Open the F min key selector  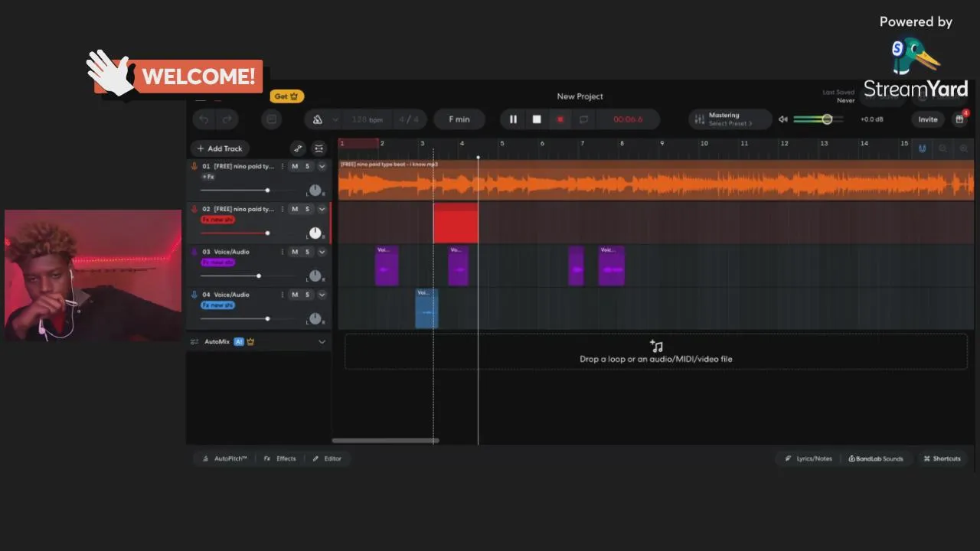coord(459,119)
